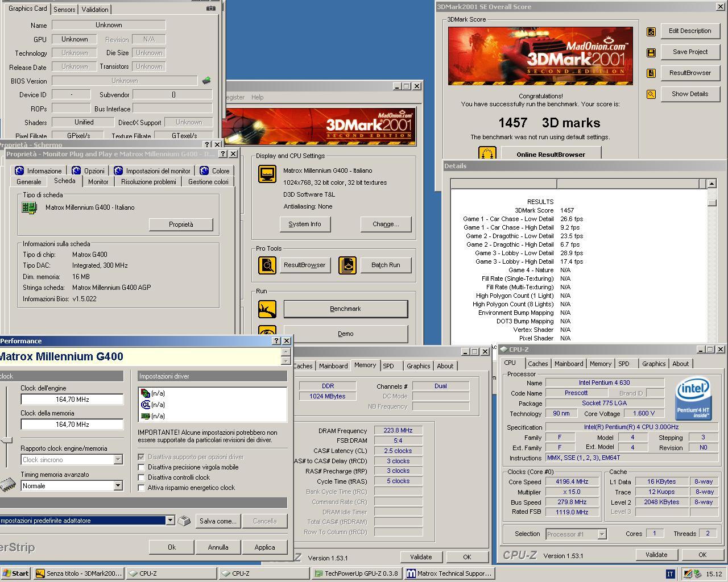The width and height of the screenshot is (728, 582).
Task: Click the GPU-Z screenshot camera icon
Action: pos(210,9)
